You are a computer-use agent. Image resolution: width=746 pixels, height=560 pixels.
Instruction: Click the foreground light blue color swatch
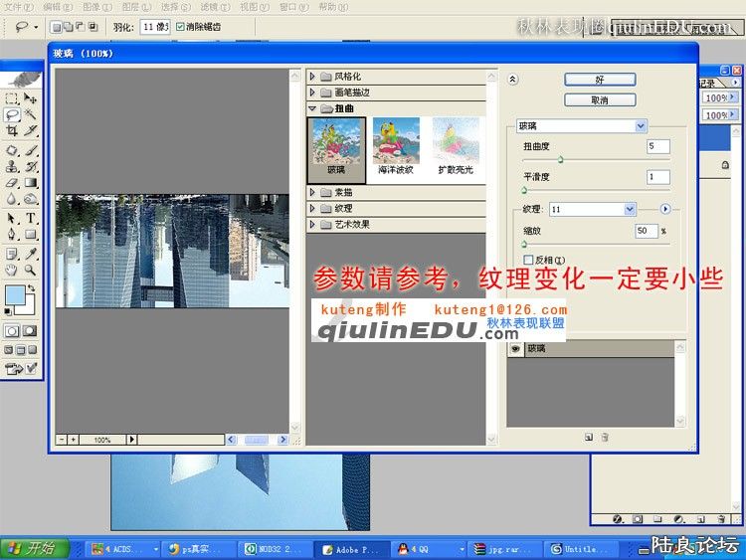pyautogui.click(x=15, y=294)
